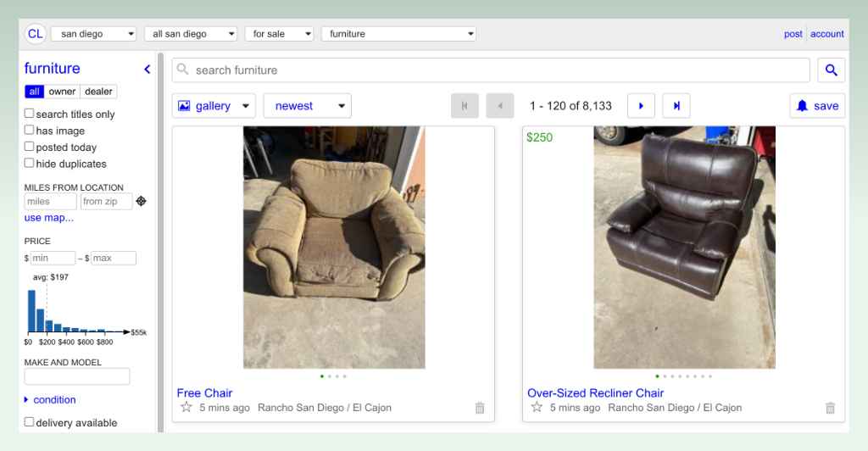Click the furniture heading link
Image resolution: width=868 pixels, height=451 pixels.
[52, 69]
